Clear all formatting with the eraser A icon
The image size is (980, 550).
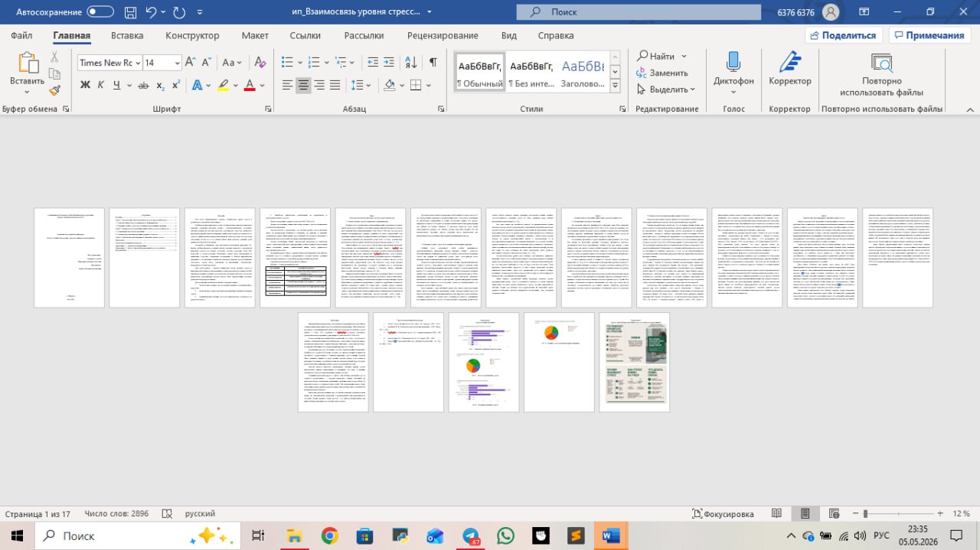(260, 63)
